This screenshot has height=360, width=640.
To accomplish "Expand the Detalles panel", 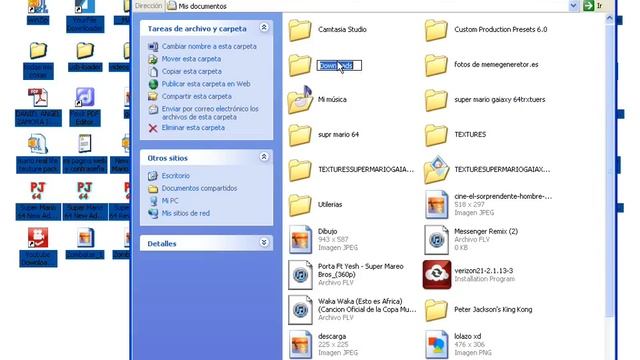I will [x=264, y=243].
